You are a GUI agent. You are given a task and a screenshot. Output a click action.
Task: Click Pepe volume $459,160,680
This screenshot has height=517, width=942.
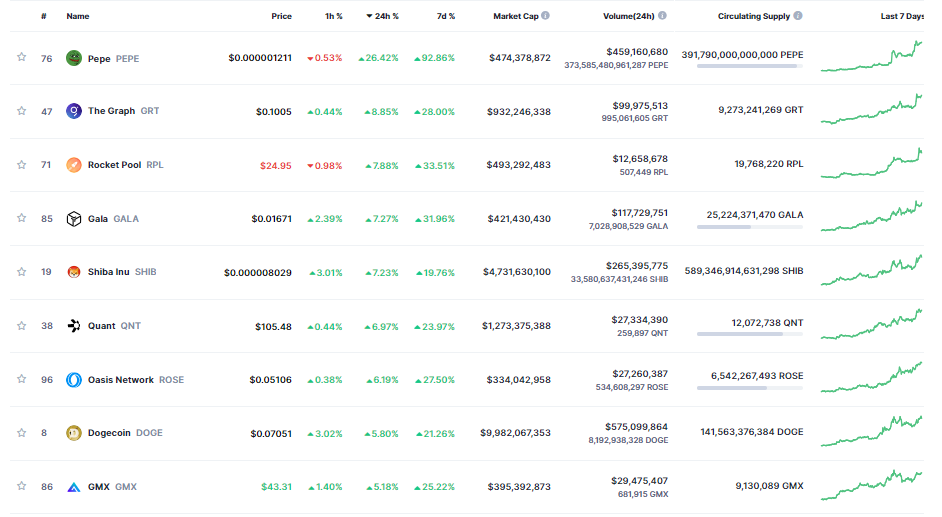[x=637, y=52]
